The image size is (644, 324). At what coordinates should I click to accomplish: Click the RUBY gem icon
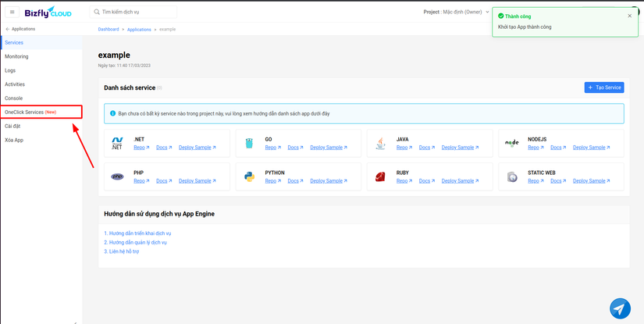point(380,176)
